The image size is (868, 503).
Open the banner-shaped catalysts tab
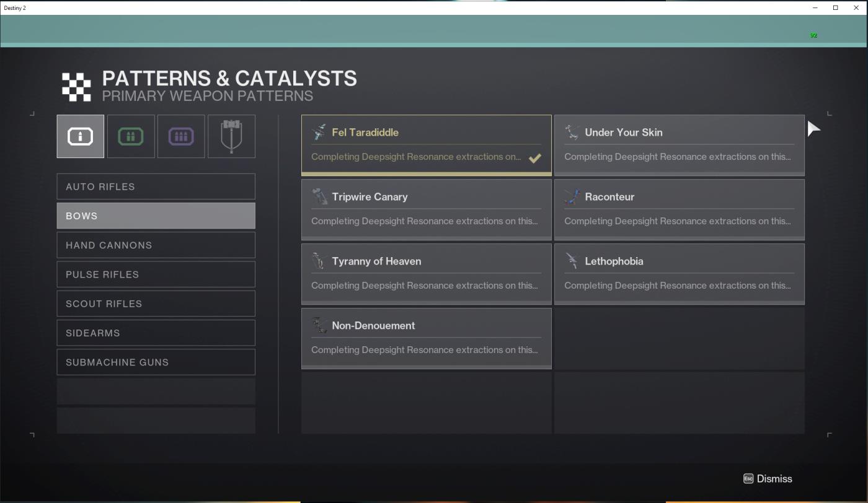pyautogui.click(x=231, y=136)
